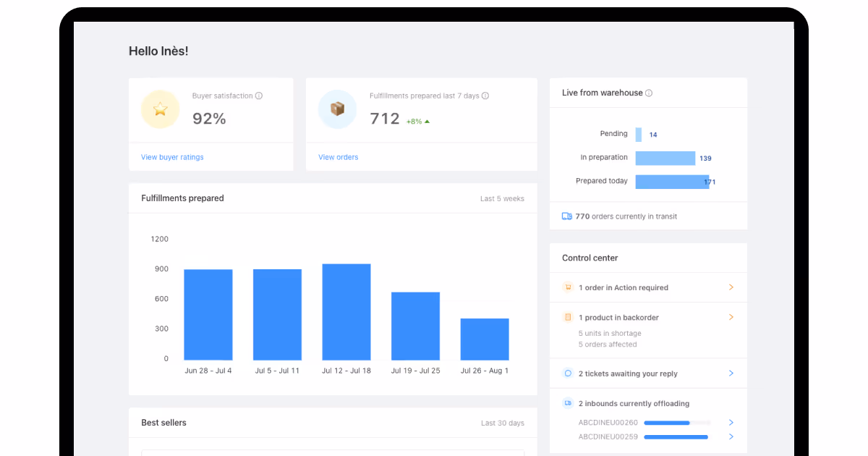This screenshot has height=456, width=868.
Task: Click the tickets awaiting reply chat icon
Action: pos(568,373)
